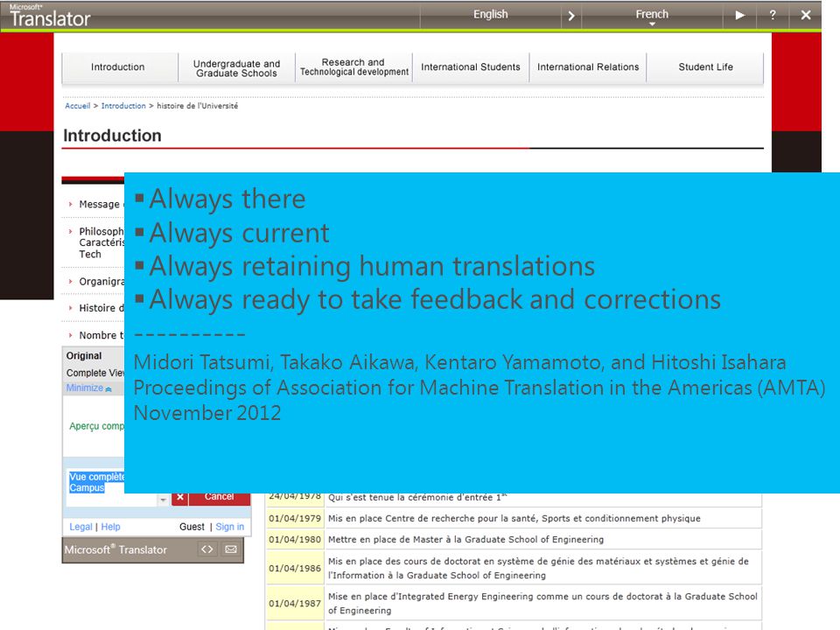Viewport: 840px width, 630px height.
Task: Select the Nombre sidebar item
Action: 101,335
